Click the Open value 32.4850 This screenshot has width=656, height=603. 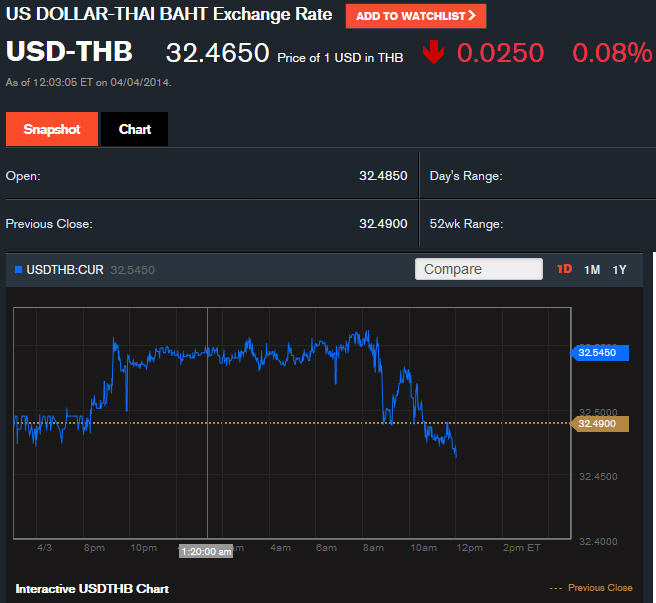[383, 176]
